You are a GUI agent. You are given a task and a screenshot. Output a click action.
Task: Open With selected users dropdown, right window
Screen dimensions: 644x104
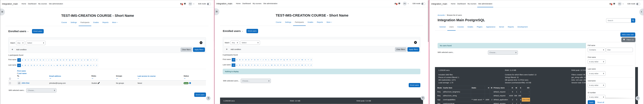click(503, 53)
